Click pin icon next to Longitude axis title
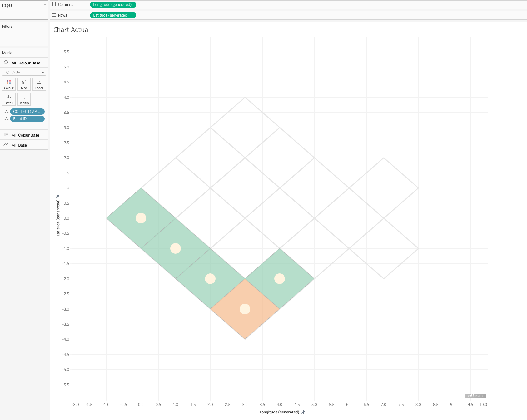 (303, 412)
